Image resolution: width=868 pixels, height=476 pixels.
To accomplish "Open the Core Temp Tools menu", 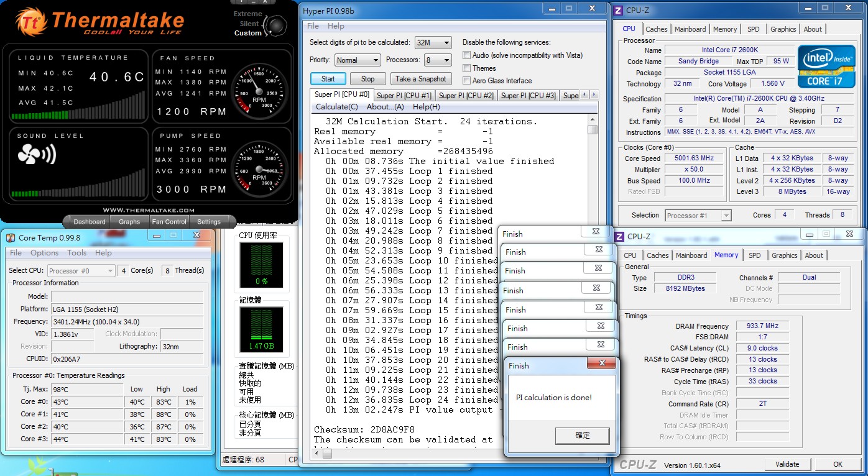I will click(x=76, y=253).
